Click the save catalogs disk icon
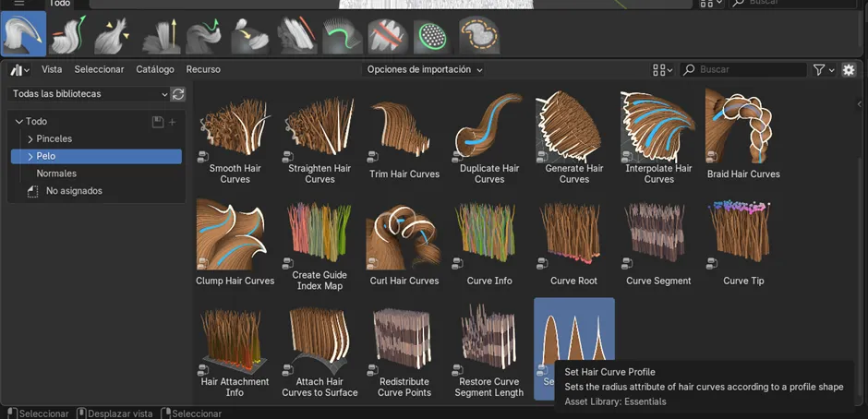868x419 pixels. 157,122
